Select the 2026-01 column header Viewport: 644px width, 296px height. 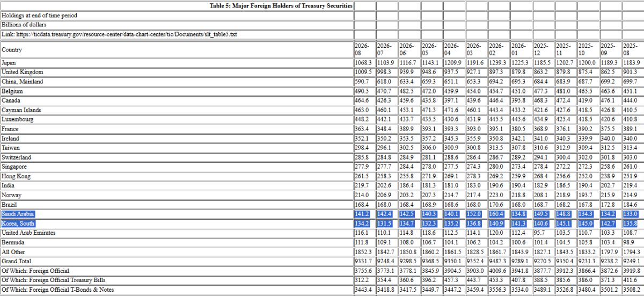521,49
